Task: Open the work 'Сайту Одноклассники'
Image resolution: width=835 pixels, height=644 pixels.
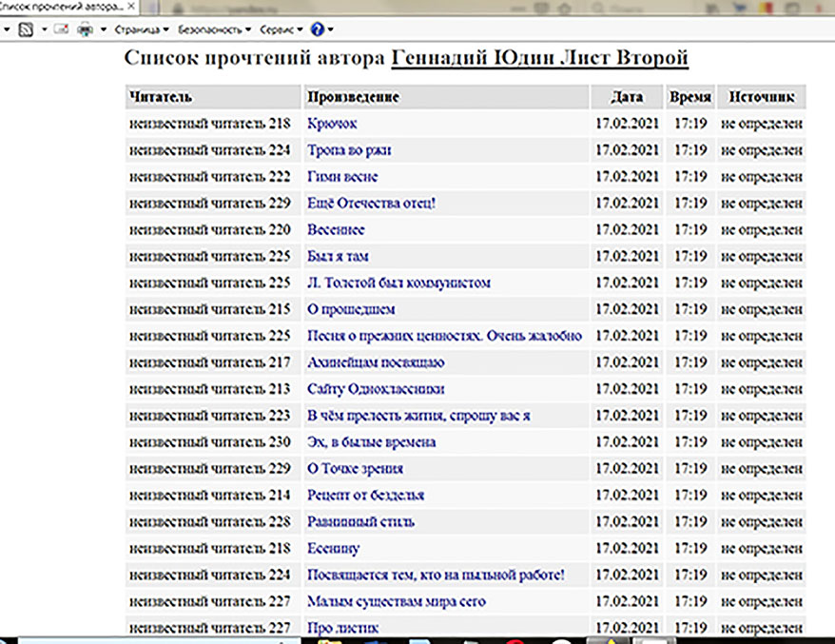Action: click(376, 389)
